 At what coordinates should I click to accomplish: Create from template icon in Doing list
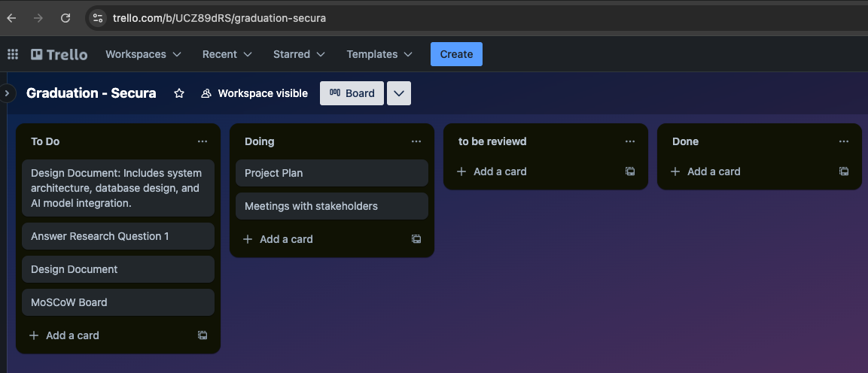[416, 239]
